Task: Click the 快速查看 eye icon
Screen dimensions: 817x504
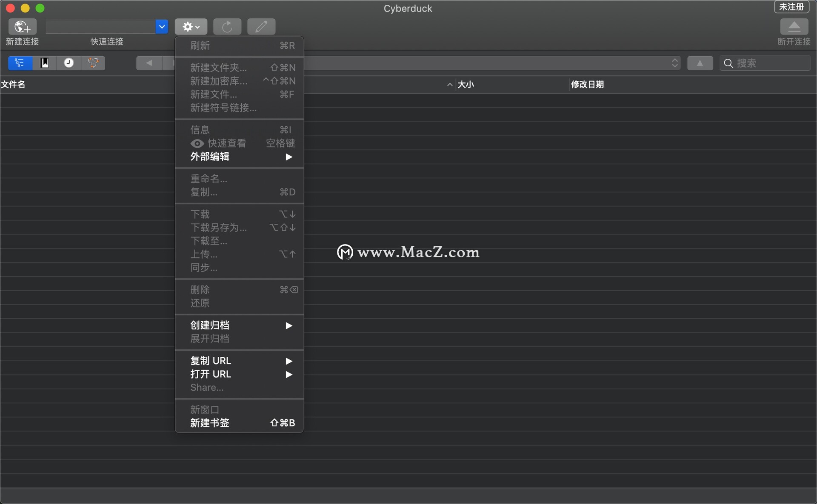Action: coord(197,143)
